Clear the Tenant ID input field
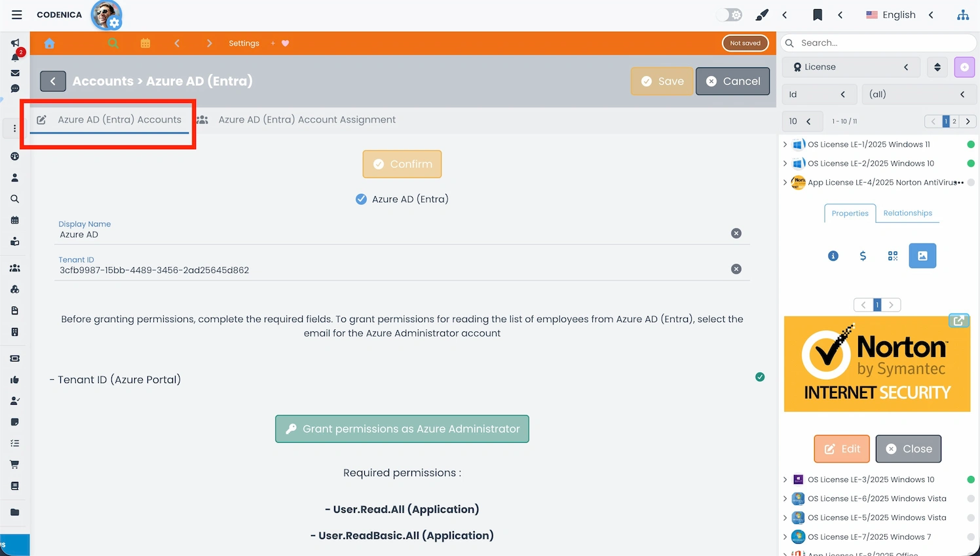This screenshot has height=556, width=980. coord(736,269)
